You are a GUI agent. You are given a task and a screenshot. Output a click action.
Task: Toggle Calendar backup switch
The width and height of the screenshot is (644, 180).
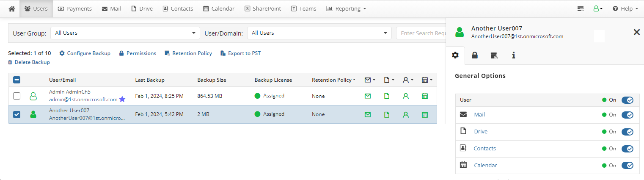tap(627, 166)
